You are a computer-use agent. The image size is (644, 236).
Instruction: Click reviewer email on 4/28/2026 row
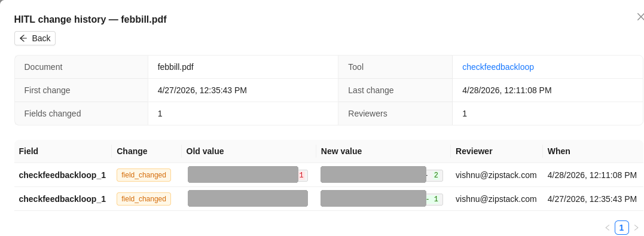pos(496,175)
